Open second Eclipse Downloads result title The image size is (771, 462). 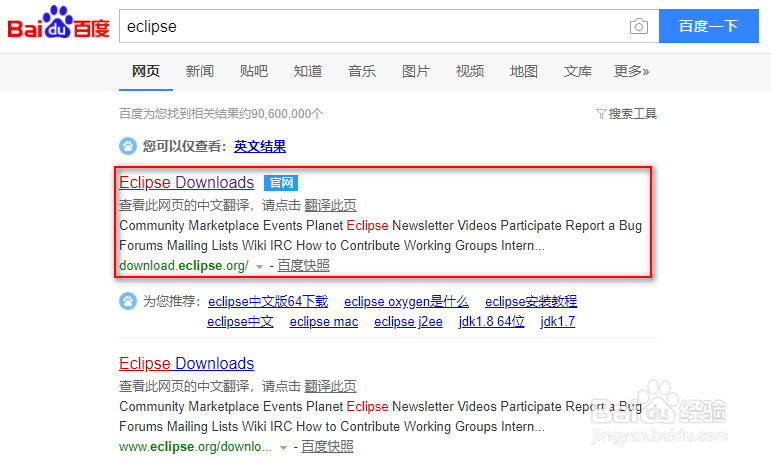click(186, 363)
